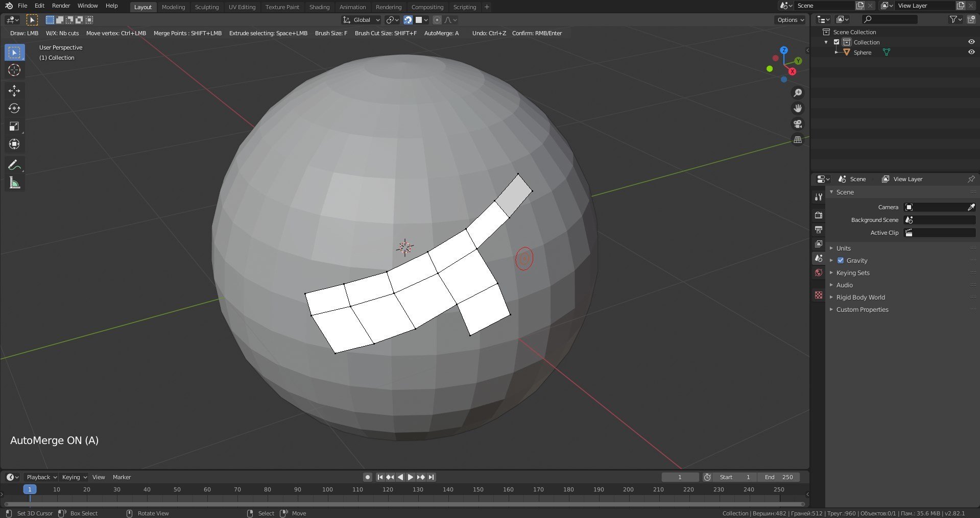Activate the Measure tool

14,182
